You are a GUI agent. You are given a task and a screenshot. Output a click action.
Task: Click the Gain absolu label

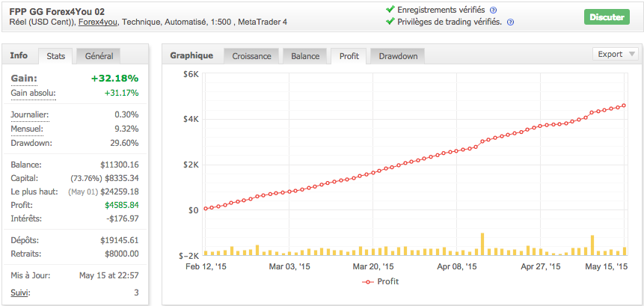33,93
